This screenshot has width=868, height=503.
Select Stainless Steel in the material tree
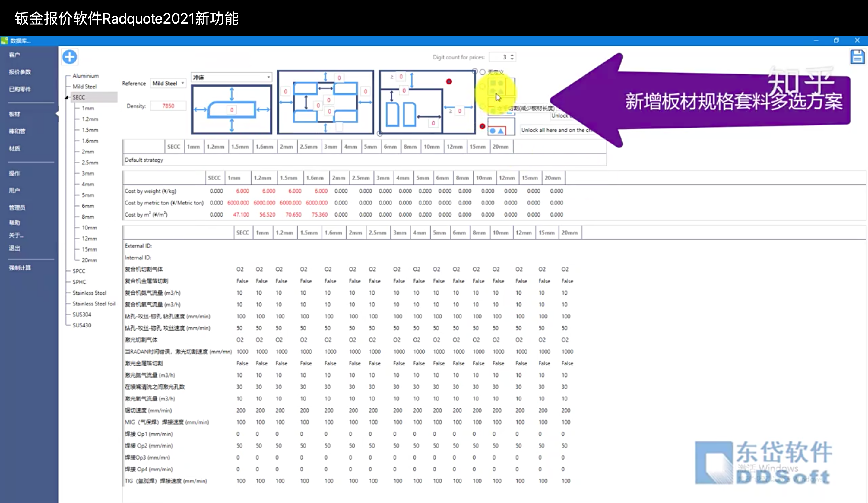(90, 293)
